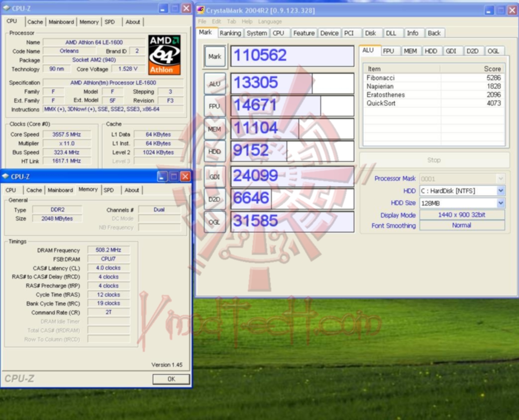Select the Eratosthenes result row
The height and width of the screenshot is (420, 519).
[x=434, y=95]
